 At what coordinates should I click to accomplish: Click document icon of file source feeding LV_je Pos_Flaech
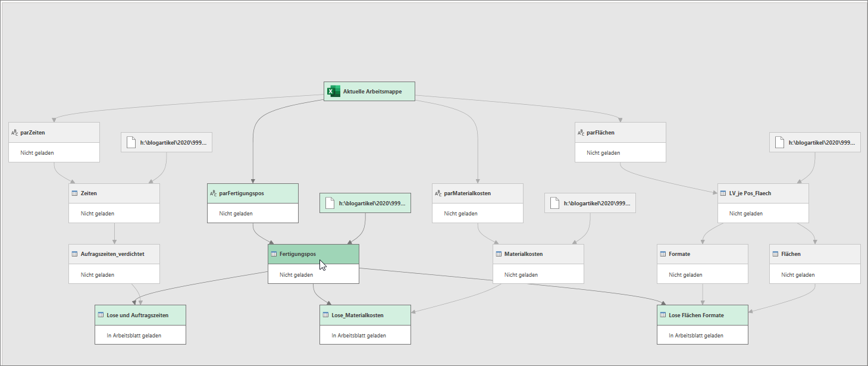(780, 143)
